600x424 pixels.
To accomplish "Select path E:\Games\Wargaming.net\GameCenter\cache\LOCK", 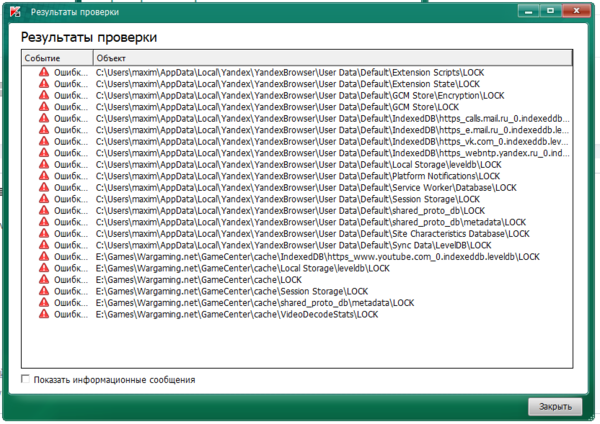I will [199, 280].
